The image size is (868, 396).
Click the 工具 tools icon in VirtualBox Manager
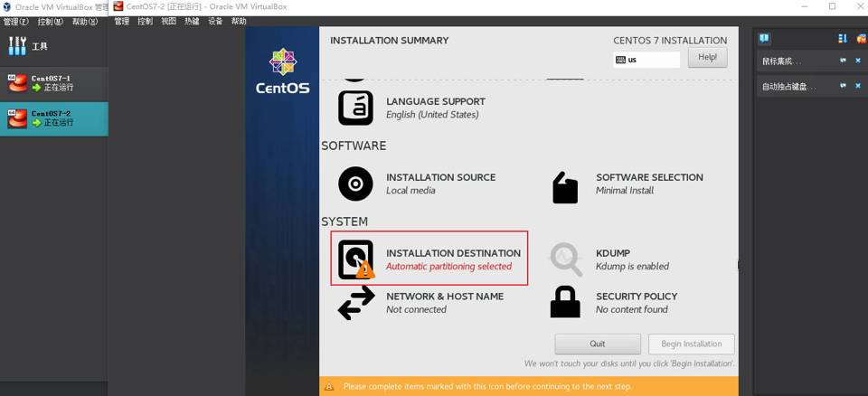(17, 46)
